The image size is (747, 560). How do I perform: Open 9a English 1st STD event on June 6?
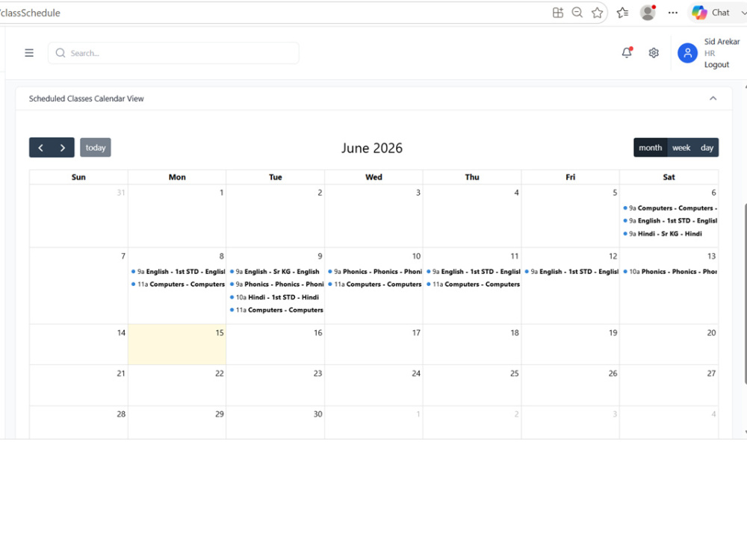coord(670,220)
